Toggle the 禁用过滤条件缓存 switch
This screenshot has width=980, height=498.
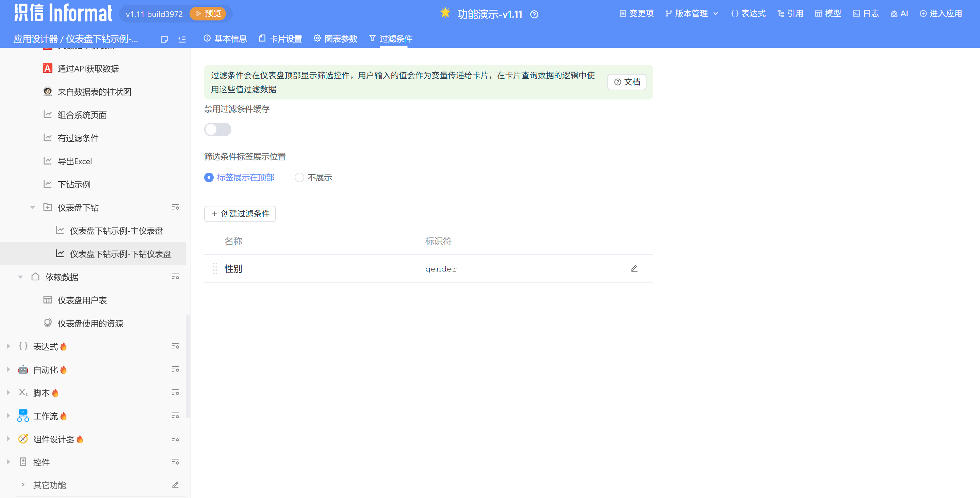(218, 129)
